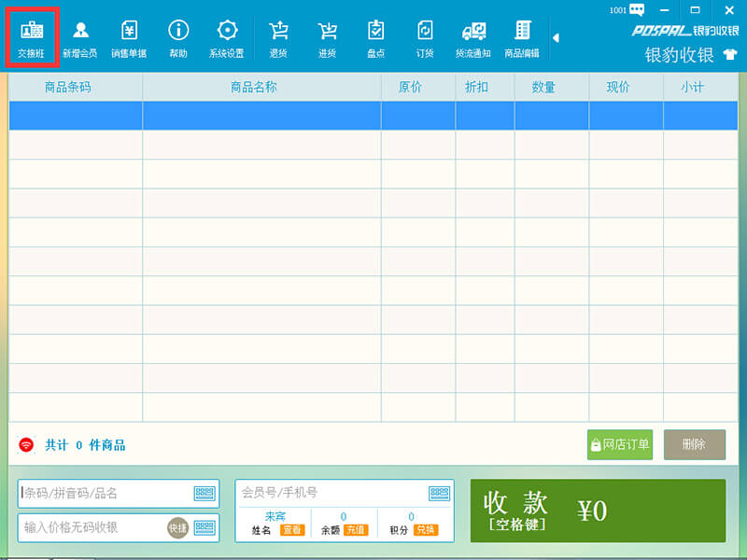Click the green 收款 checkout button
The height and width of the screenshot is (560, 747).
598,511
